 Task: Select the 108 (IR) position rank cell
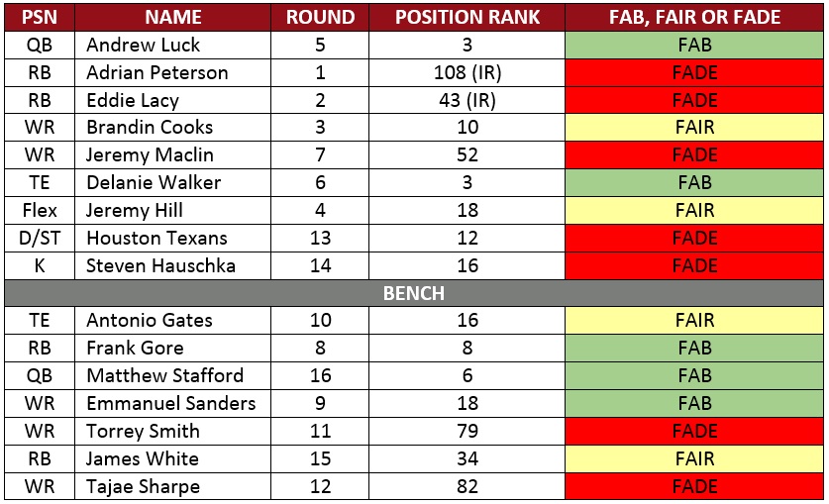point(466,72)
